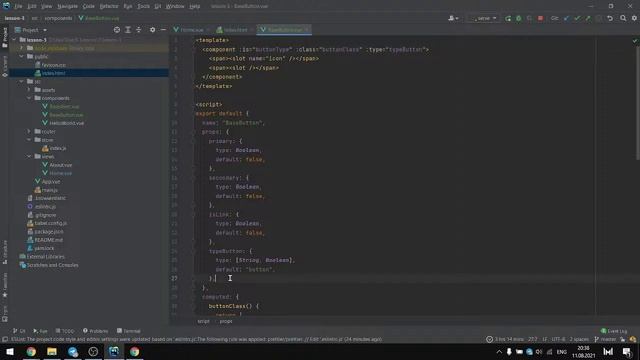Open Windows Start menu
The width and height of the screenshot is (640, 360).
(x=10, y=351)
